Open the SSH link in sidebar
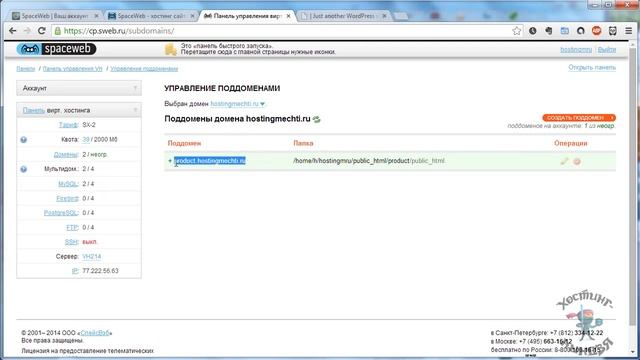This screenshot has width=640, height=360. (x=71, y=242)
